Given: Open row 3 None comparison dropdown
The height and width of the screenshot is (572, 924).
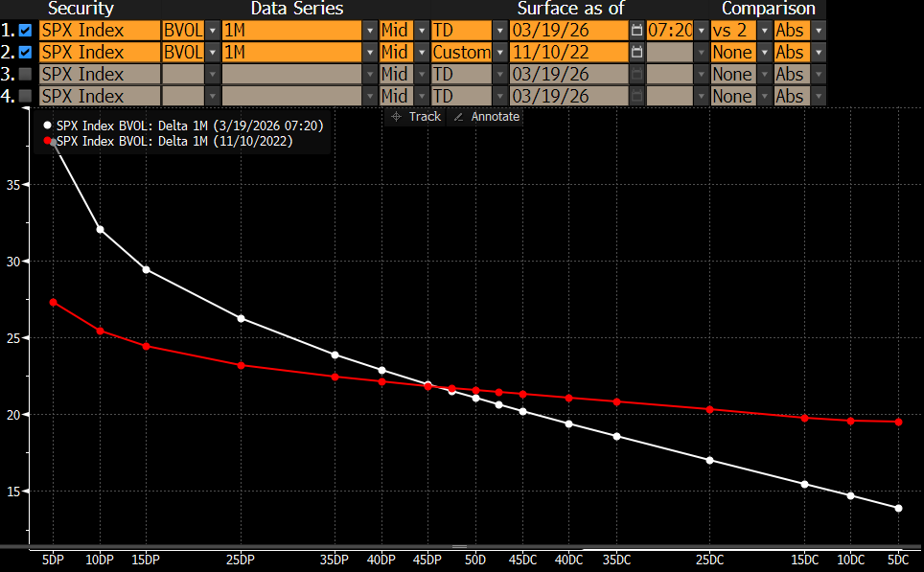Looking at the screenshot, I should [x=764, y=74].
